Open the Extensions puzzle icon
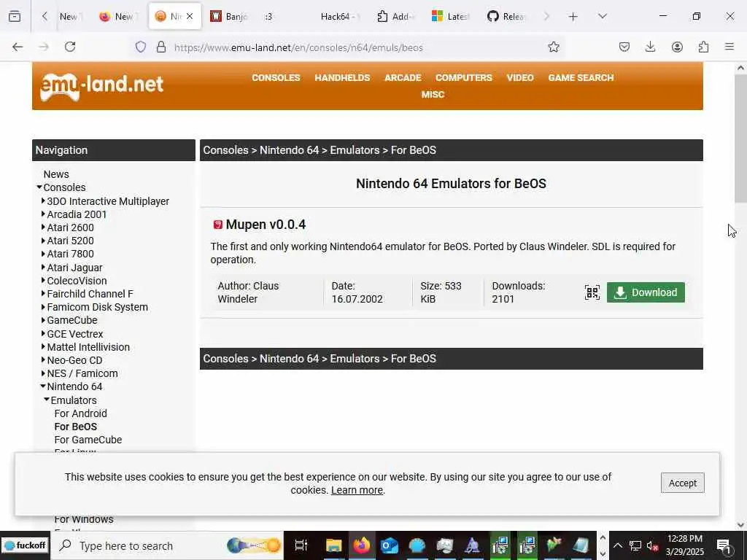747x560 pixels. pyautogui.click(x=703, y=47)
